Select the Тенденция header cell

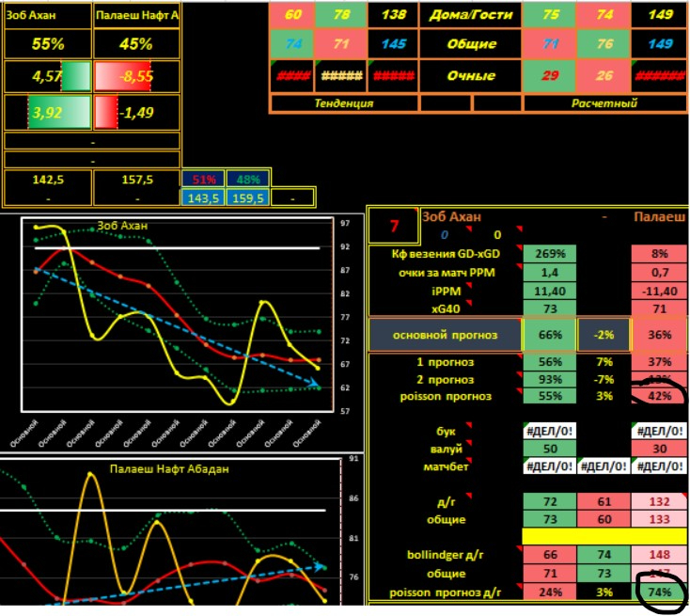(x=343, y=103)
